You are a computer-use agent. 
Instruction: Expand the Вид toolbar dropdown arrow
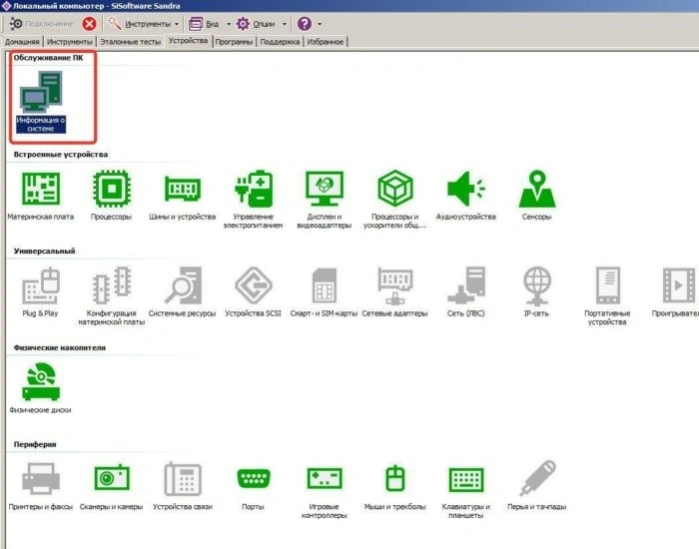(228, 24)
